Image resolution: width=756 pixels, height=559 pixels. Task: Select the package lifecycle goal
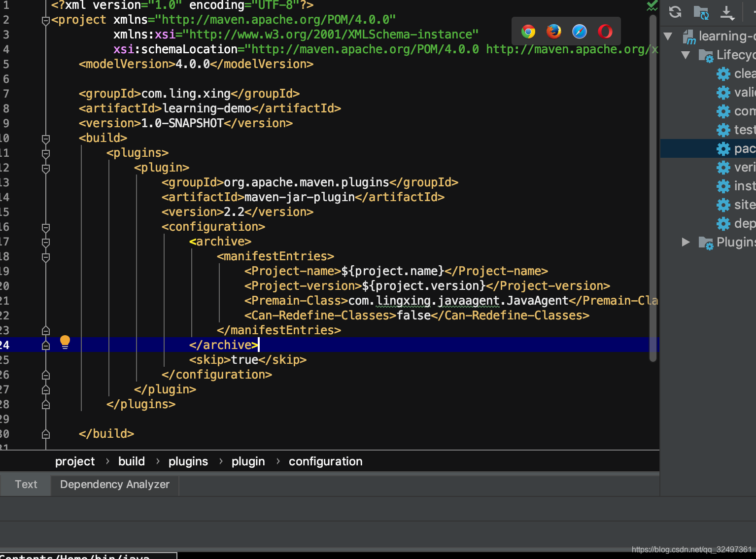coord(736,149)
